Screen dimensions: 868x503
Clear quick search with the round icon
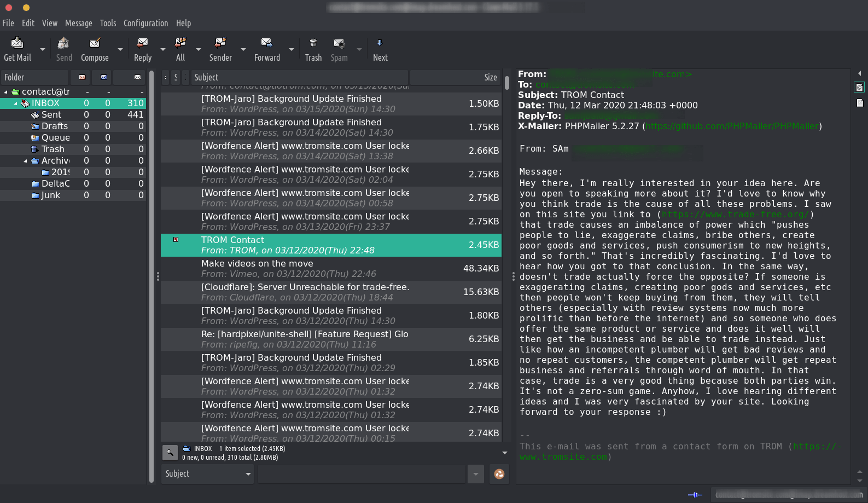[x=499, y=474]
